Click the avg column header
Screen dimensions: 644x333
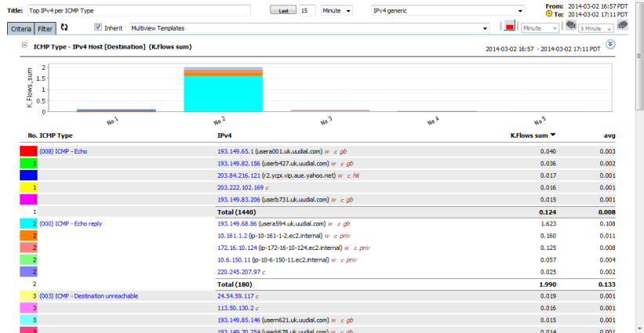(x=611, y=136)
